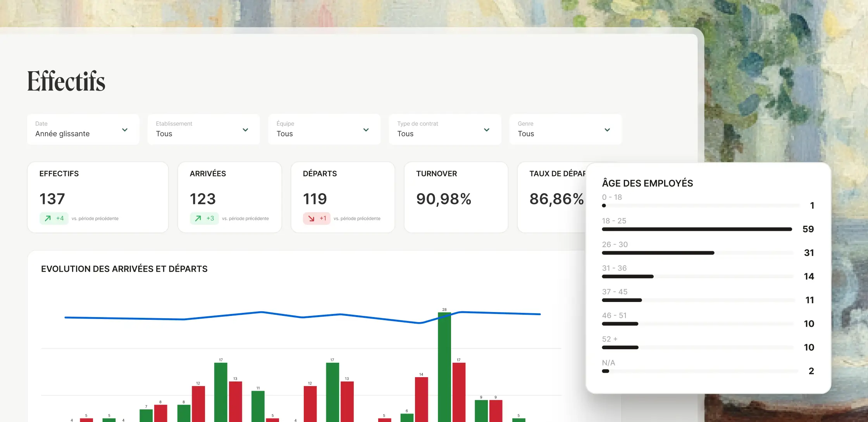Click the 18 - 25 age bar
The width and height of the screenshot is (868, 422).
[x=696, y=229]
